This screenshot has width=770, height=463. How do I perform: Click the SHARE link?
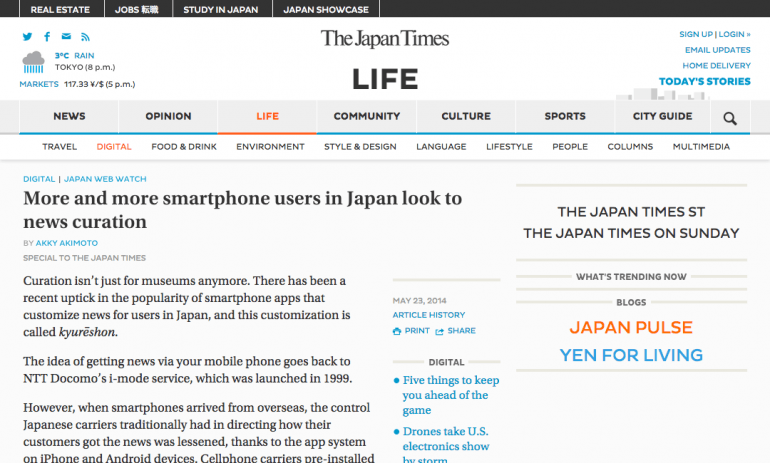tap(462, 331)
